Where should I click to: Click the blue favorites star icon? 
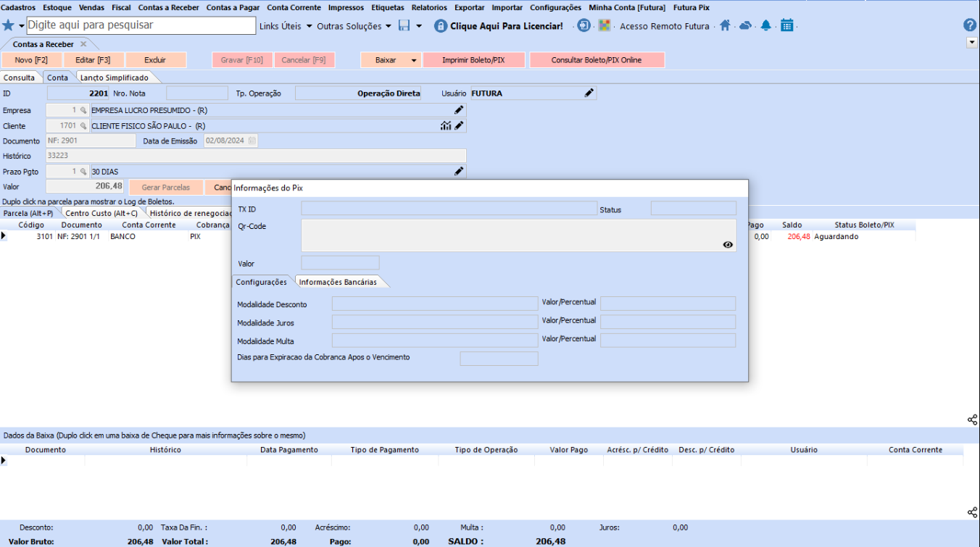(9, 25)
